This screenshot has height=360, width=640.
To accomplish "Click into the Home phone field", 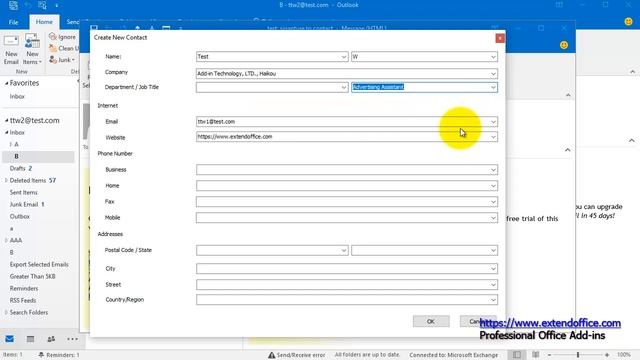I will tap(347, 186).
